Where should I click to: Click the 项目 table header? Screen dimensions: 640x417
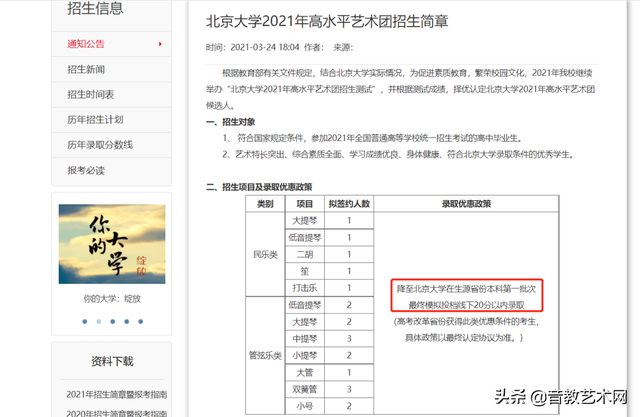(x=304, y=204)
